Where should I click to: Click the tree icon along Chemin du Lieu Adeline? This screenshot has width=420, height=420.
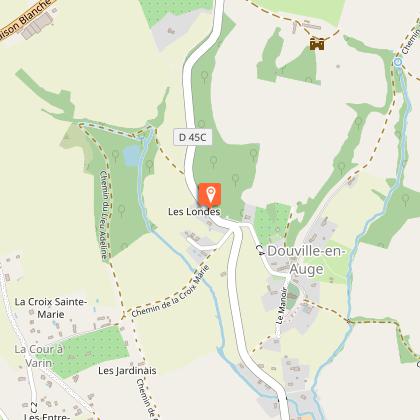121,211
